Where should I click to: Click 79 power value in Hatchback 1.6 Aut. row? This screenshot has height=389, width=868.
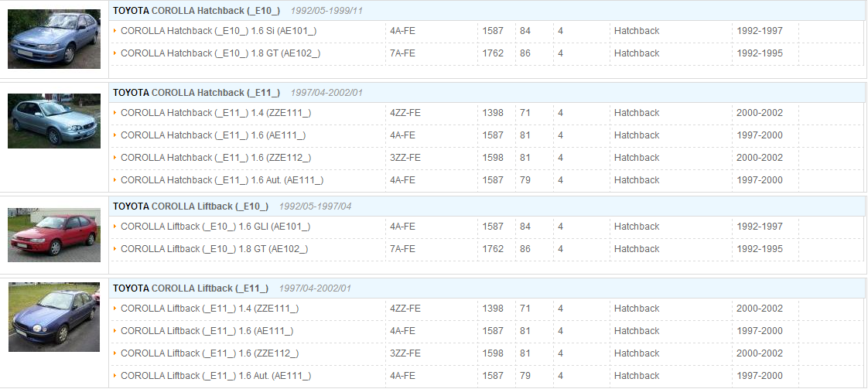[525, 180]
